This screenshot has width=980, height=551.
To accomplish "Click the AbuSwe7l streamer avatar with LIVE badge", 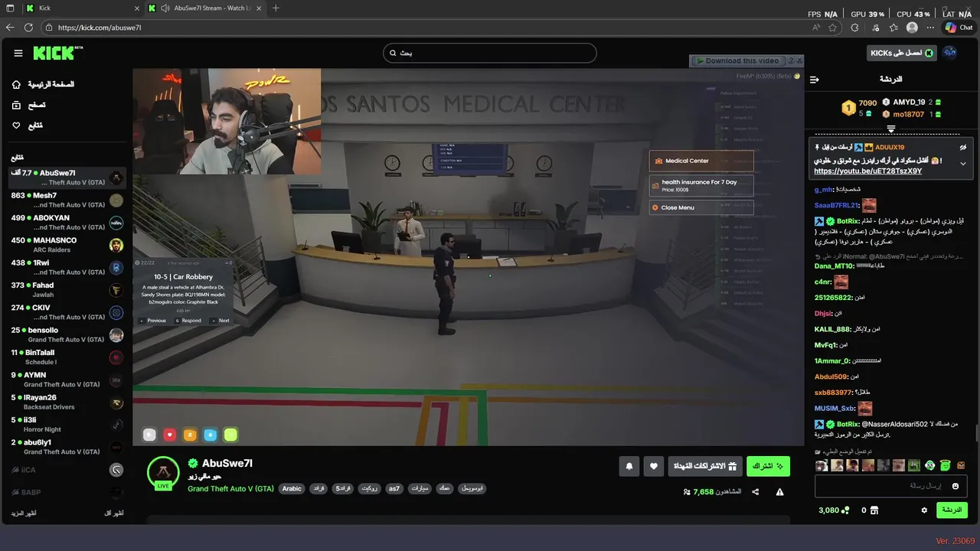I will click(163, 473).
